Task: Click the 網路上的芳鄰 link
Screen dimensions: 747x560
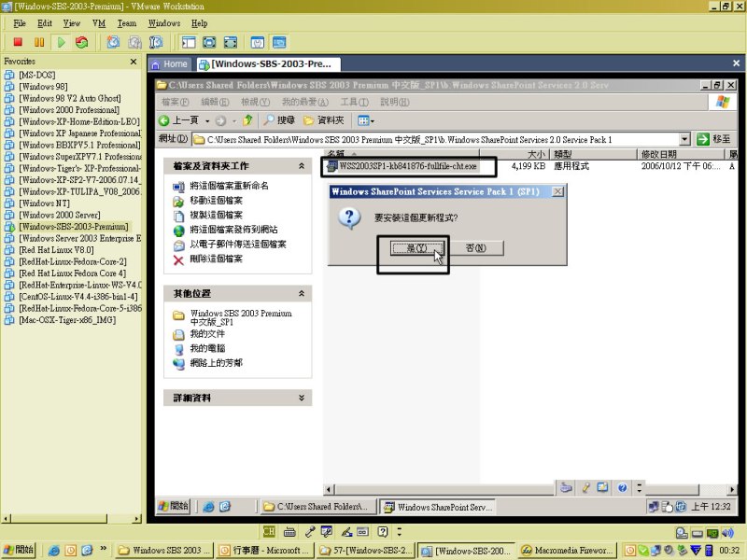Action: pos(217,363)
